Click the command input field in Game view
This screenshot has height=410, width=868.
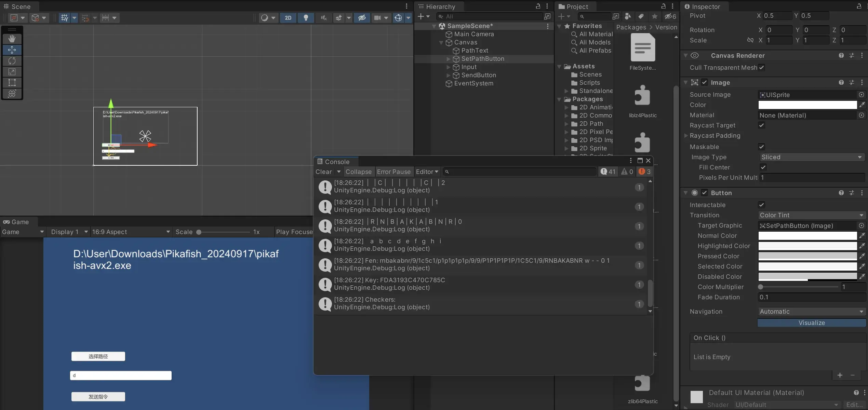tap(121, 375)
